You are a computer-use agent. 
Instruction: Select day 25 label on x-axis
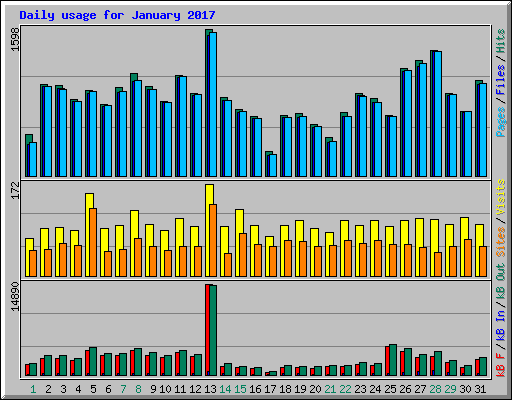coord(390,389)
